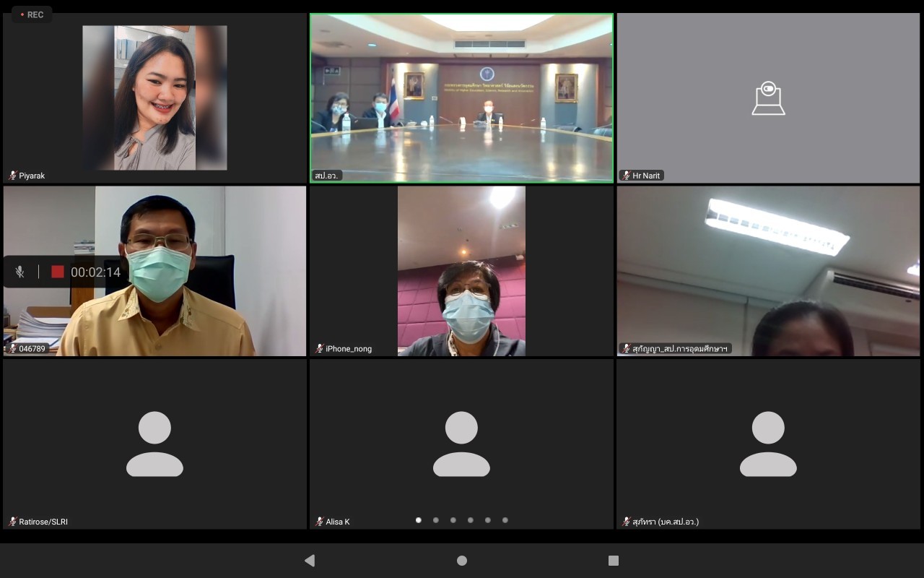Screen dimensions: 924x578
Task: Click the camera icon in Hr Narit tile
Action: click(x=768, y=98)
